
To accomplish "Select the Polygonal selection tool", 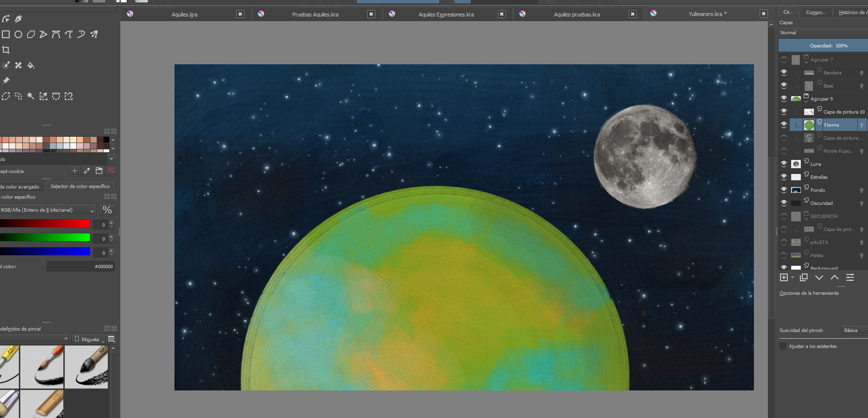I will [6, 96].
